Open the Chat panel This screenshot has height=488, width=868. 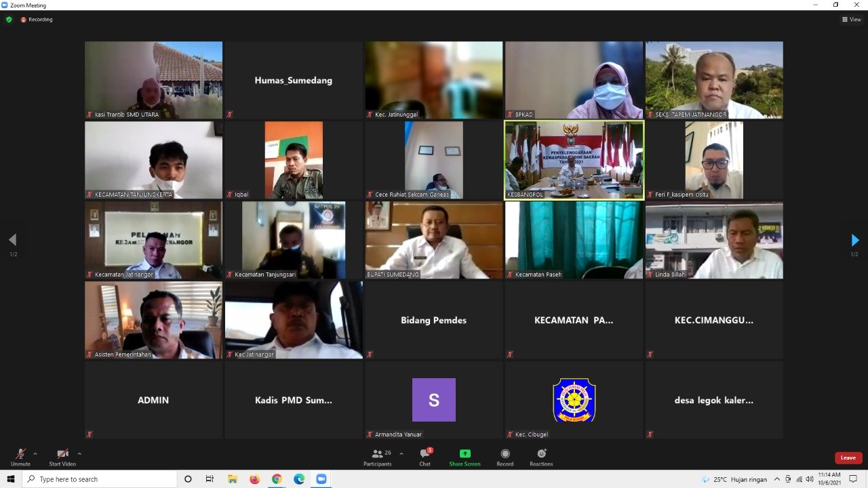(x=425, y=455)
